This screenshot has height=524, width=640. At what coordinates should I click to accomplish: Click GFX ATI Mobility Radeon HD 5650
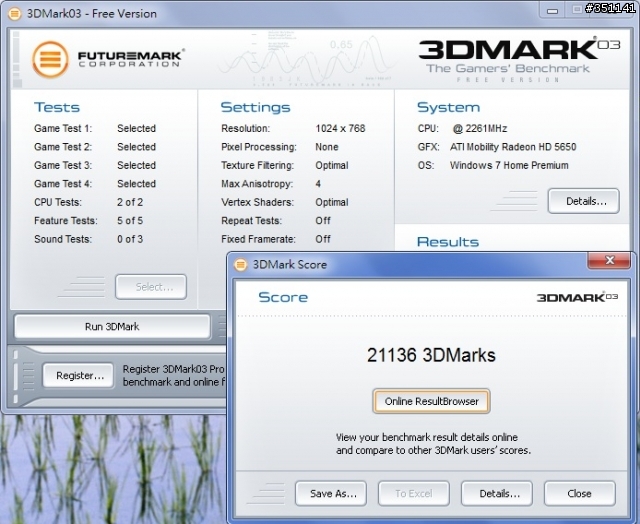tap(513, 147)
